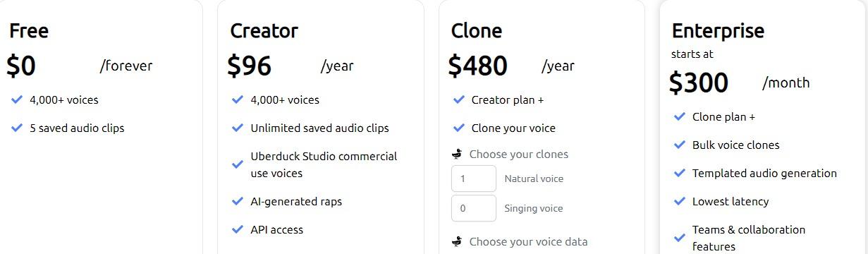This screenshot has height=254, width=868.
Task: Click checkmark next to 5 saved audio clips
Action: pos(17,128)
